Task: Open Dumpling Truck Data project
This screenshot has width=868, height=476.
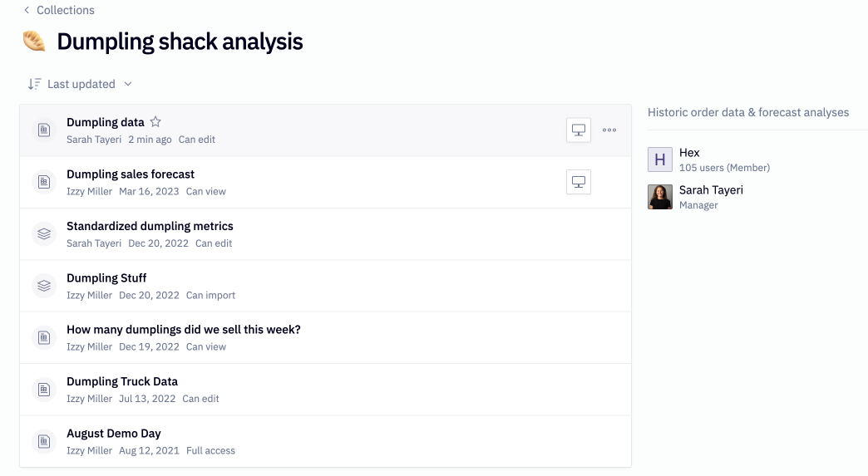Action: (122, 381)
